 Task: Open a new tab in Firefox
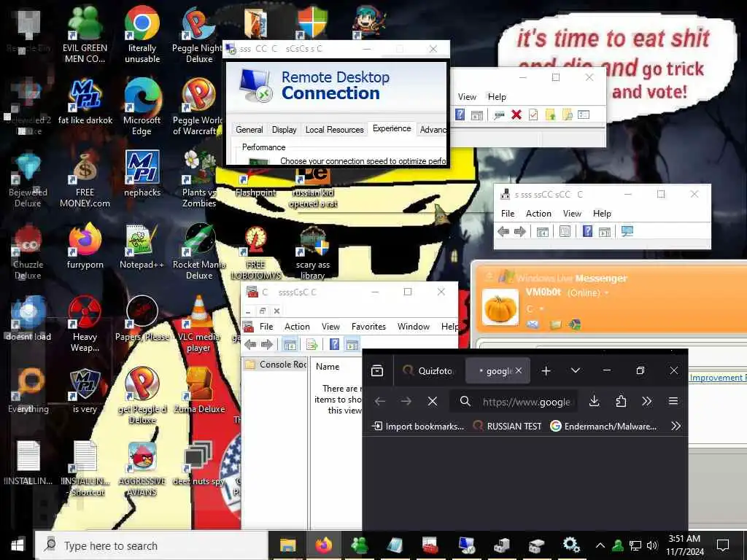(x=546, y=371)
